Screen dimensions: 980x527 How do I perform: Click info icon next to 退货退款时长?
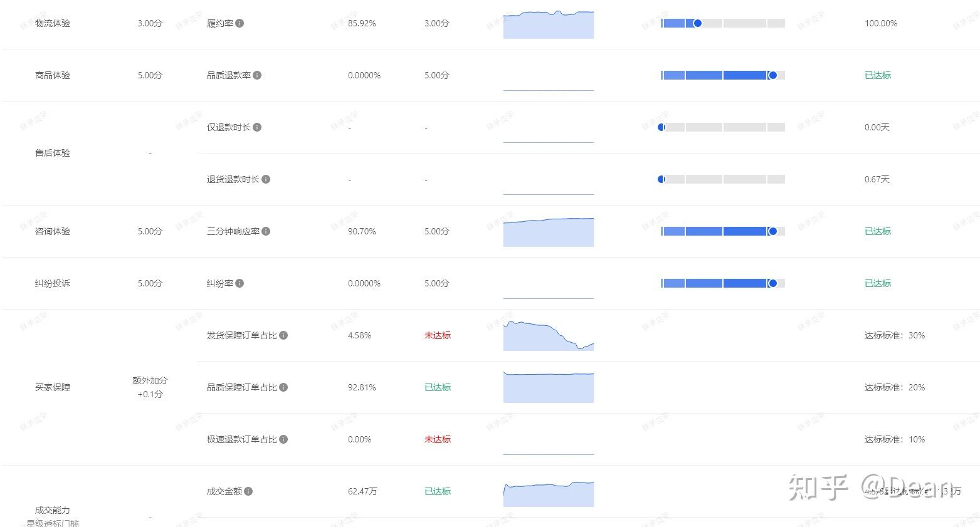coord(266,179)
